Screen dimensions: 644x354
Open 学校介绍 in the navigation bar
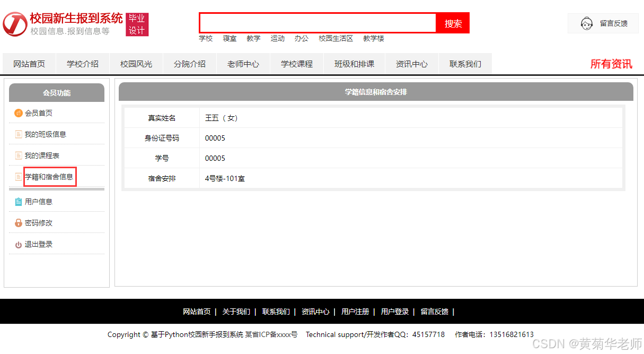(83, 64)
